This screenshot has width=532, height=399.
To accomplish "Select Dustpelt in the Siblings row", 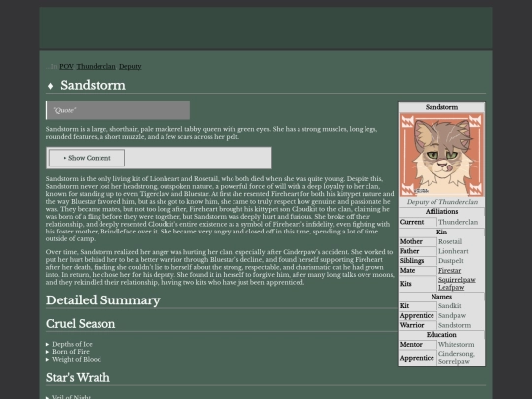I will pos(451,261).
